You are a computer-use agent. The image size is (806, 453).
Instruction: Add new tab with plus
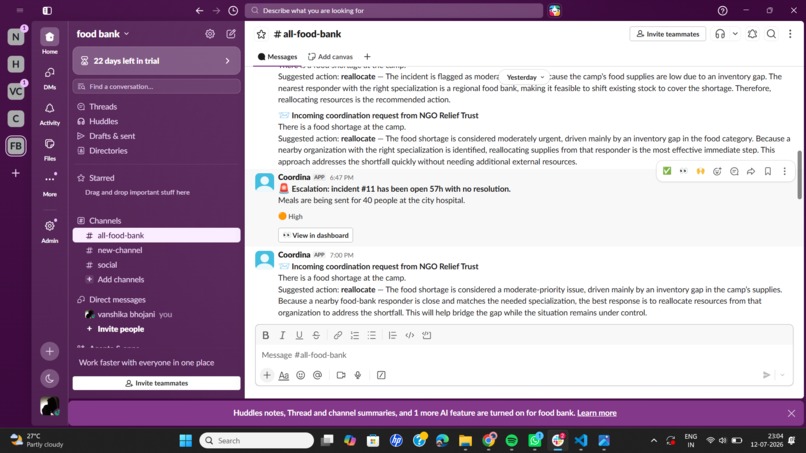[x=367, y=57]
